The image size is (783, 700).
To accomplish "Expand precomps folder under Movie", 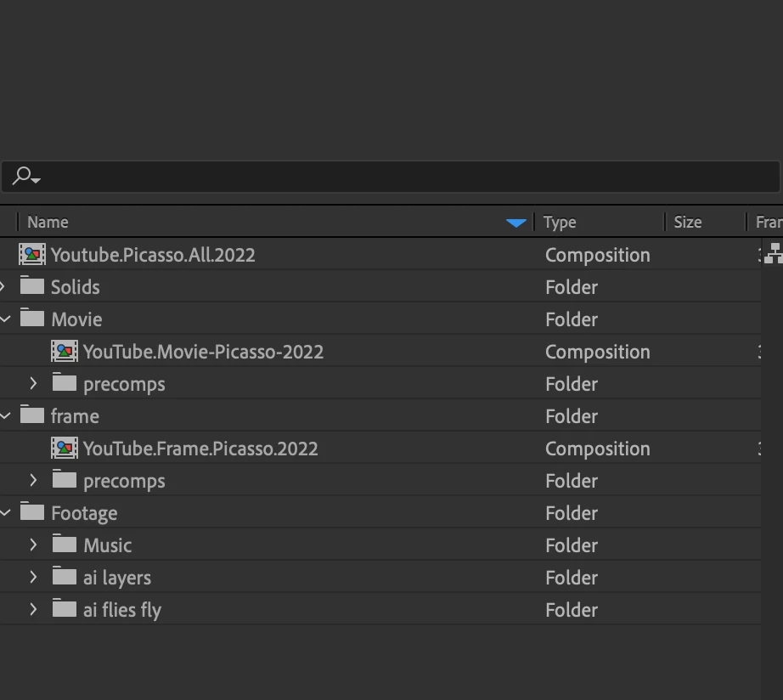I will tap(33, 383).
